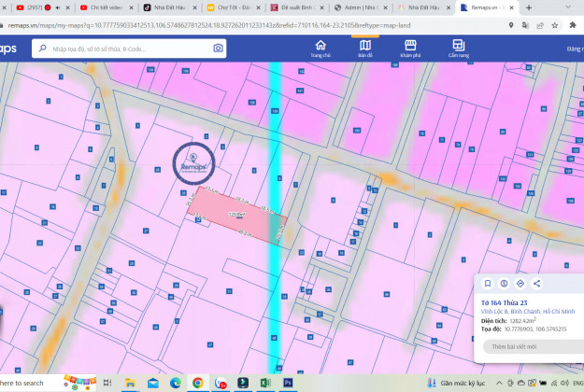The height and width of the screenshot is (392, 584).
Task: Switch to the TikTok Nhà Đất Hậu tab
Action: click(x=175, y=7)
